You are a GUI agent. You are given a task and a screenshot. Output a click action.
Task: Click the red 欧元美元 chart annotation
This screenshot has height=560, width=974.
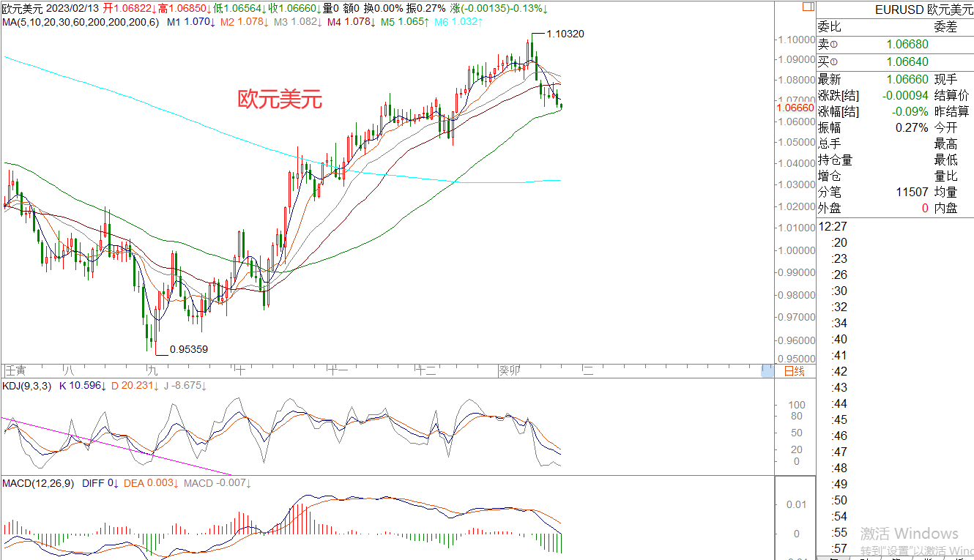pyautogui.click(x=280, y=100)
